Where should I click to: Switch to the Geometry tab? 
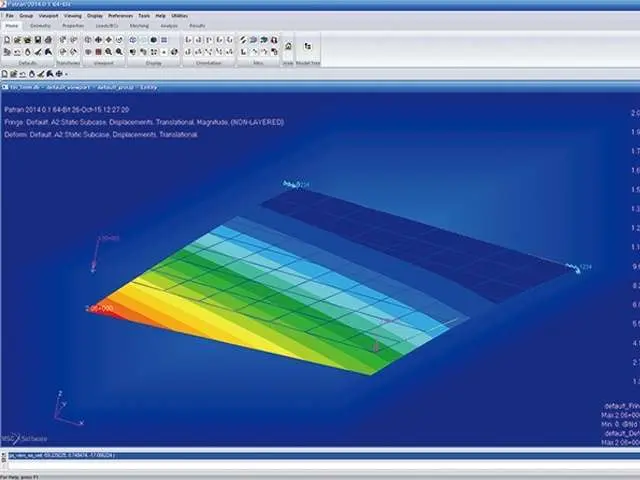pyautogui.click(x=39, y=24)
